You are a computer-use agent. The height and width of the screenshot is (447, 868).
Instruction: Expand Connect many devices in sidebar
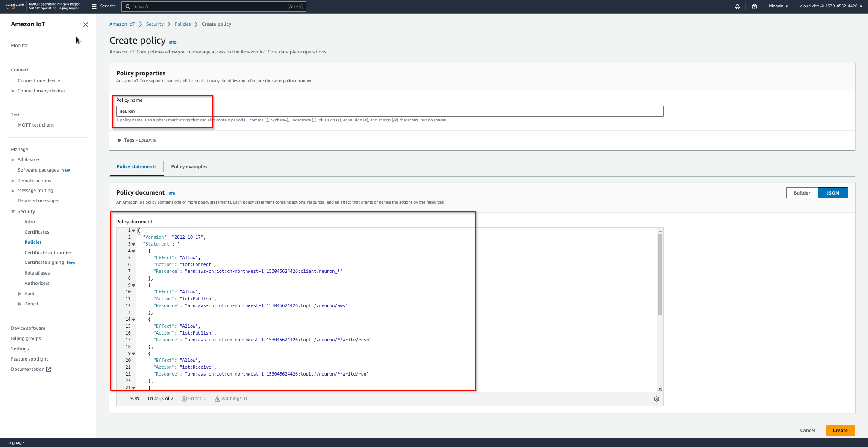[13, 91]
